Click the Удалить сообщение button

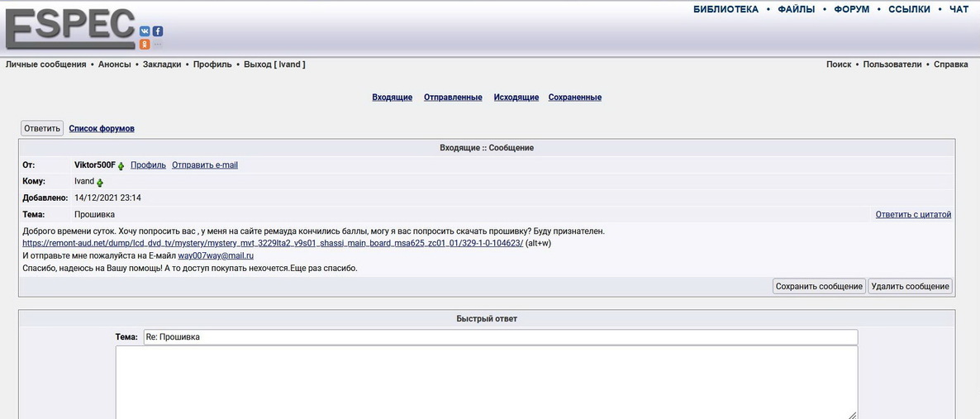click(910, 286)
